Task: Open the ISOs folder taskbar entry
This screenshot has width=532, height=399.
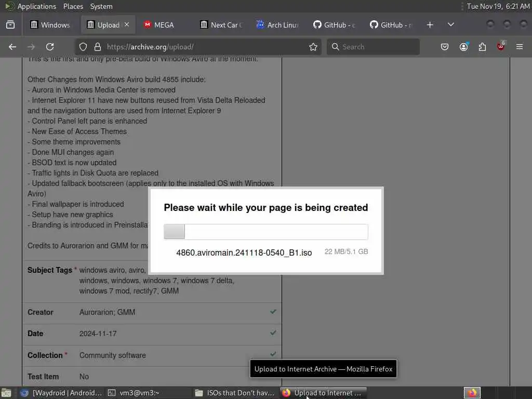Action: coord(235,393)
